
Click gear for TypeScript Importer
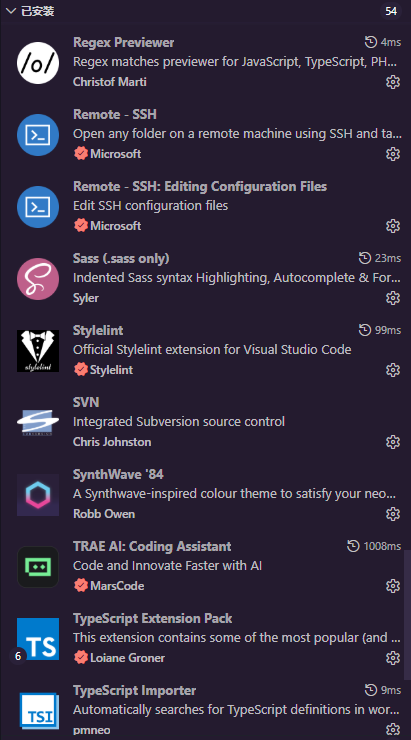393,730
